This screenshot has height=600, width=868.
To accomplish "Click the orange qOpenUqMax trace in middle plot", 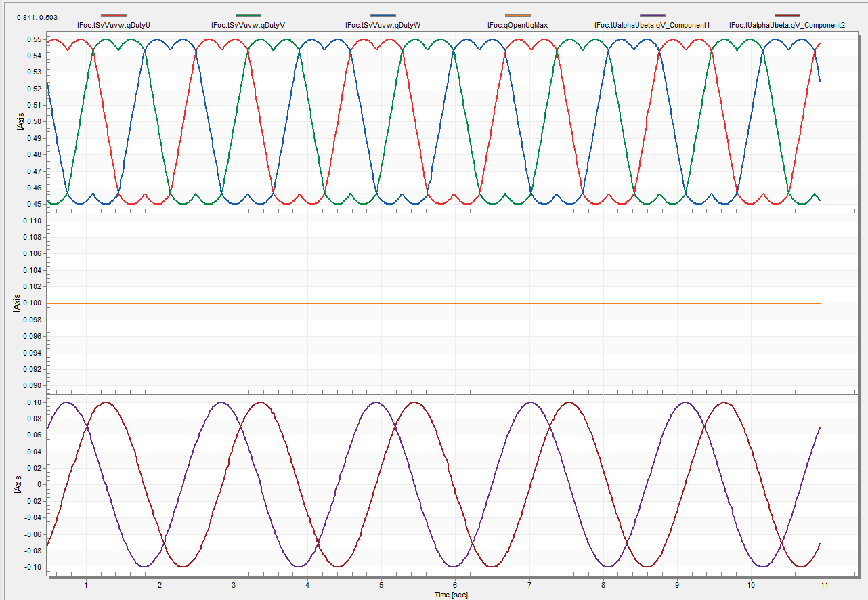I will click(x=433, y=303).
